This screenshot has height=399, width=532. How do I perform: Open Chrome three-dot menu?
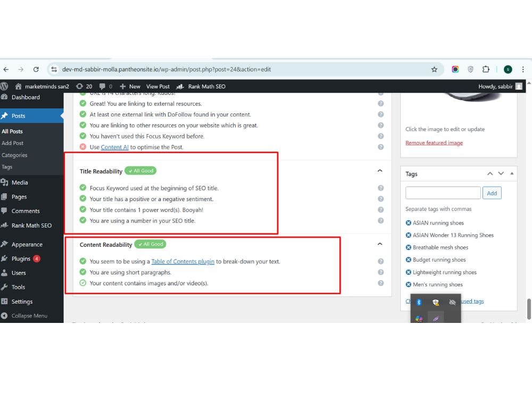coord(523,70)
